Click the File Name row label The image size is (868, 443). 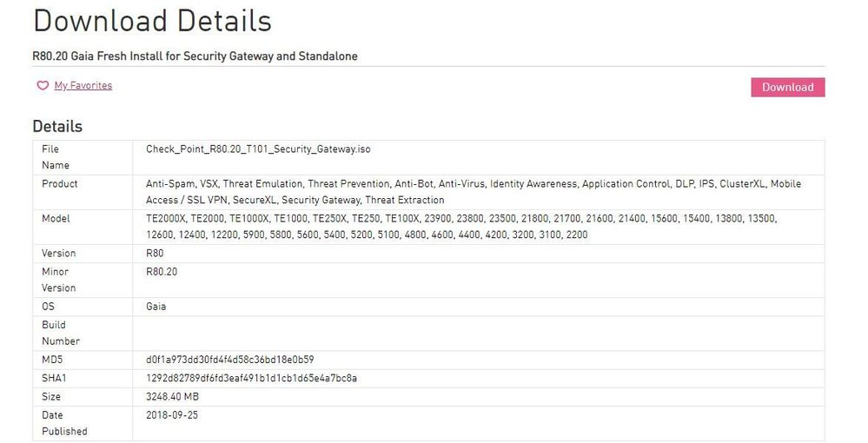click(56, 157)
